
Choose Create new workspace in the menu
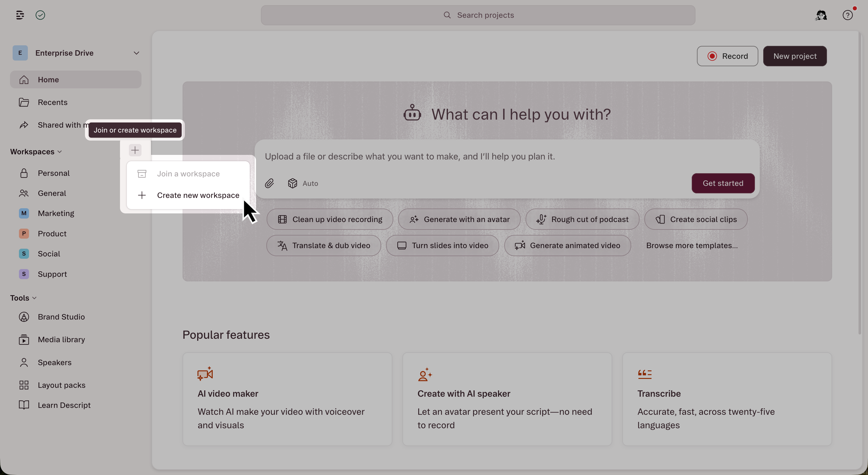pos(198,195)
